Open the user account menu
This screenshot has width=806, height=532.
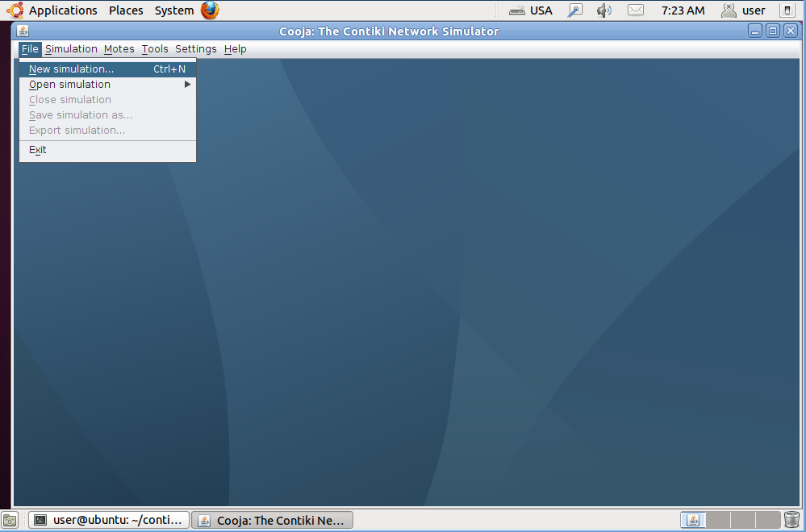pos(743,10)
